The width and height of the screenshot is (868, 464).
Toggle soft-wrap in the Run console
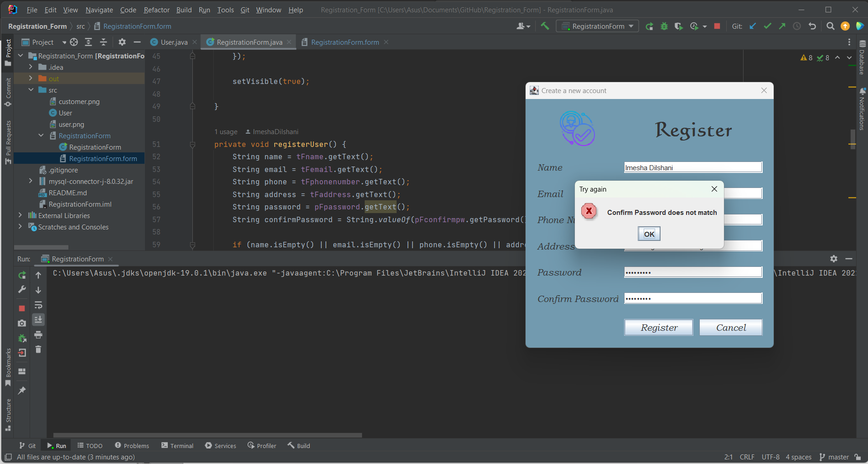[38, 305]
